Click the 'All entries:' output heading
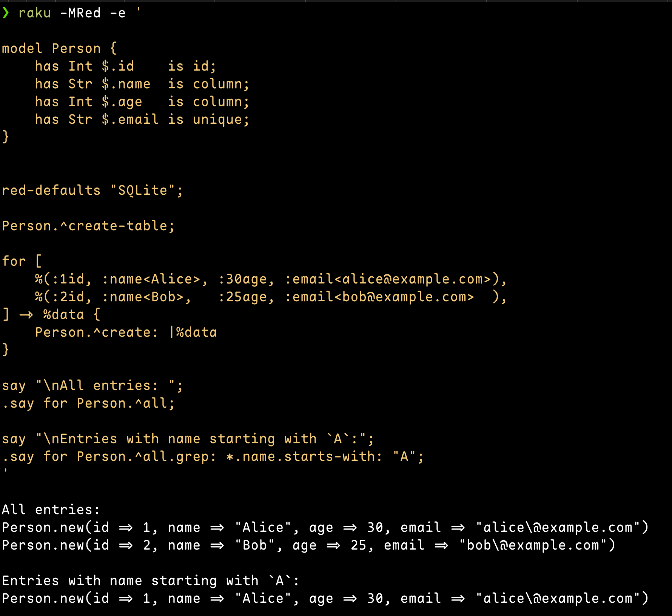Viewport: 672px width, 616px height. tap(51, 510)
